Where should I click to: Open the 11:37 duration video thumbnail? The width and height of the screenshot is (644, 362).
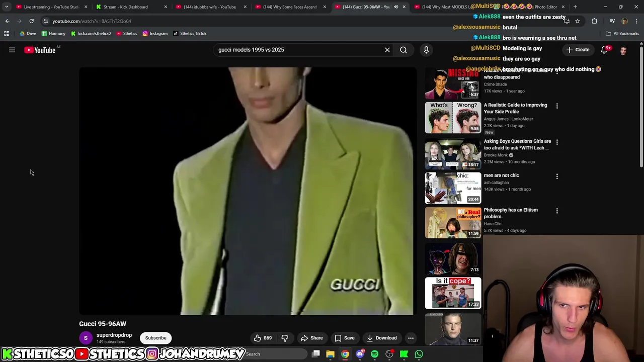(453, 329)
